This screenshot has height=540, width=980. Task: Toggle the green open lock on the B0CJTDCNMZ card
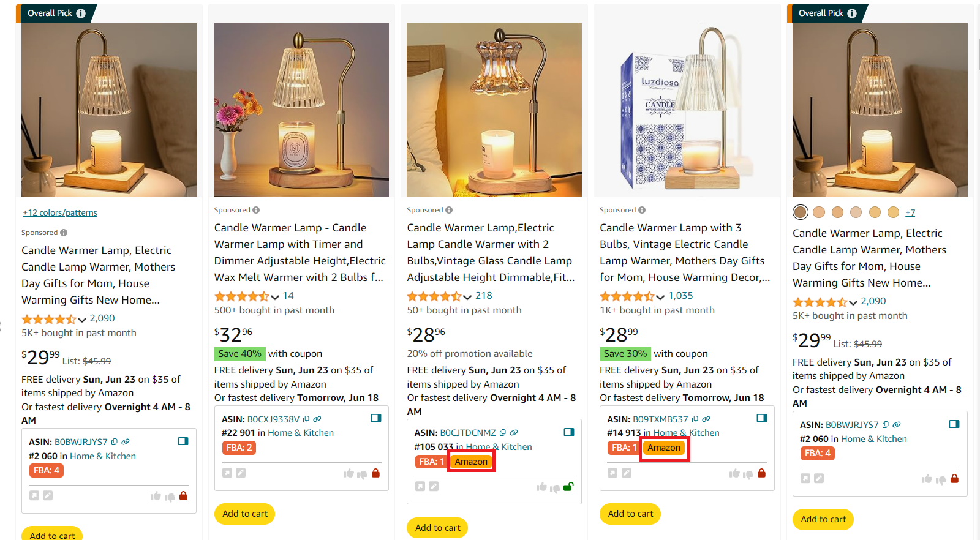pyautogui.click(x=568, y=486)
